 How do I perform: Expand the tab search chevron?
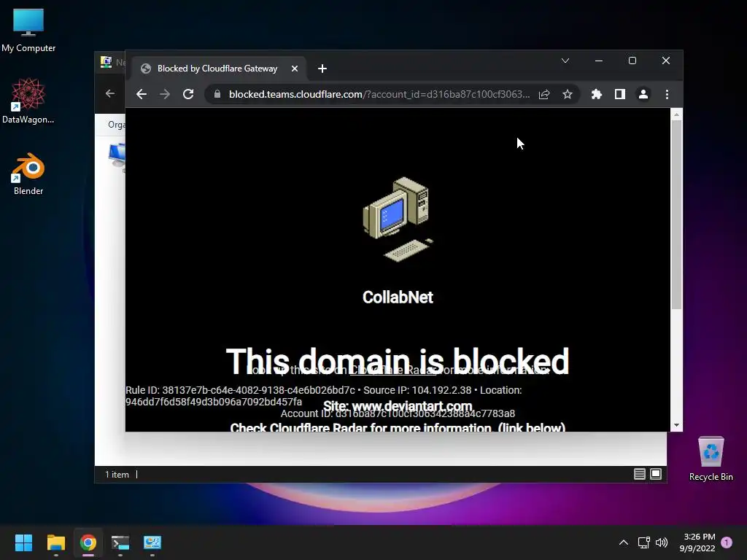pyautogui.click(x=565, y=61)
